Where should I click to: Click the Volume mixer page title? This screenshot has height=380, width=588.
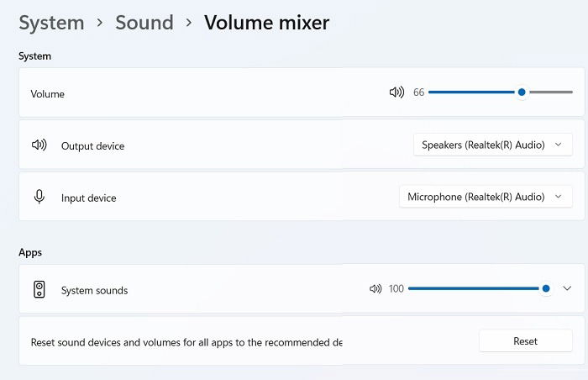(x=266, y=23)
